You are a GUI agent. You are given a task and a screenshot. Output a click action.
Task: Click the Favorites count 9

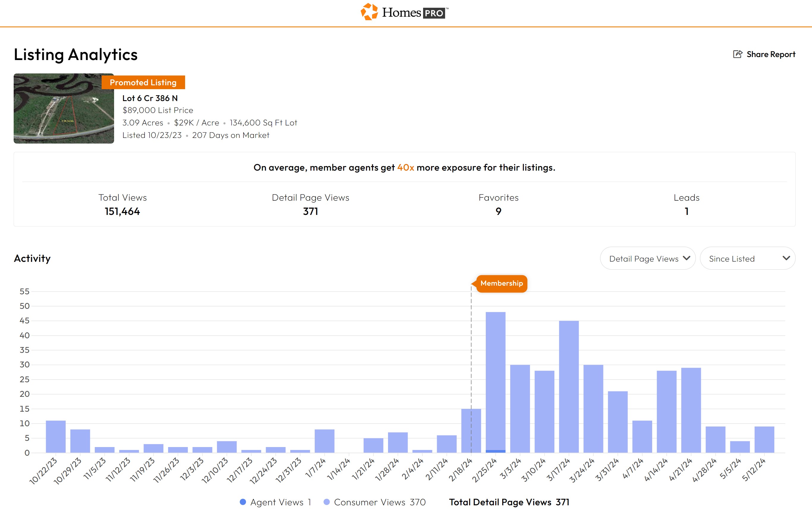tap(498, 211)
